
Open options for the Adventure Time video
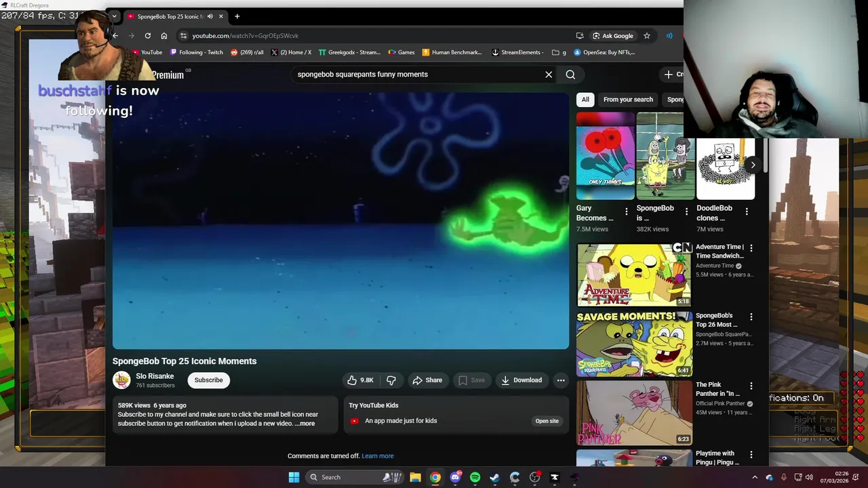751,248
